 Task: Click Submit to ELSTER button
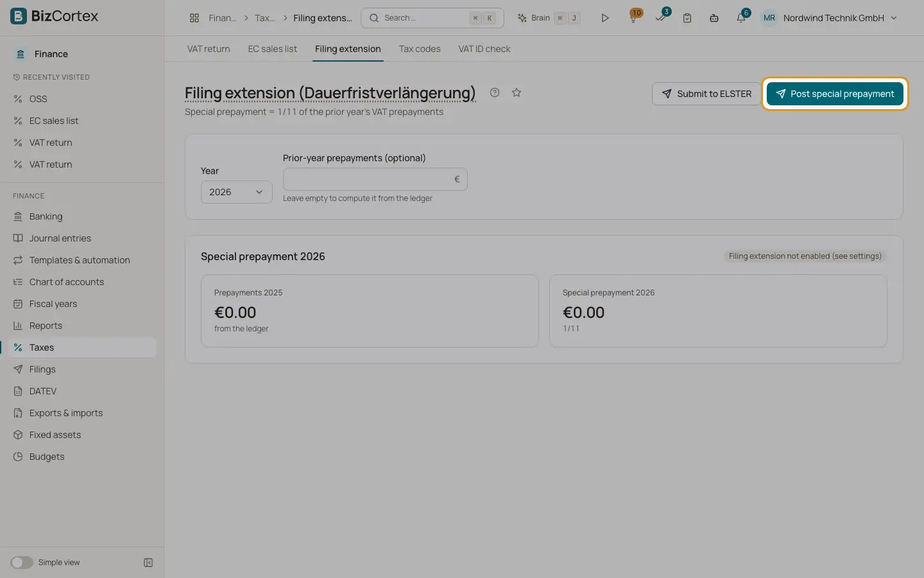(x=706, y=94)
